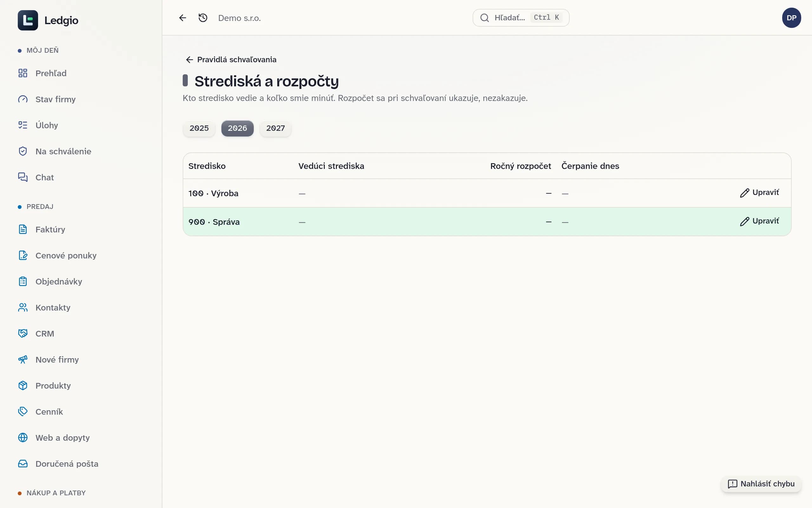Open Nové firmy telescope icon
The width and height of the screenshot is (812, 508).
click(x=23, y=359)
